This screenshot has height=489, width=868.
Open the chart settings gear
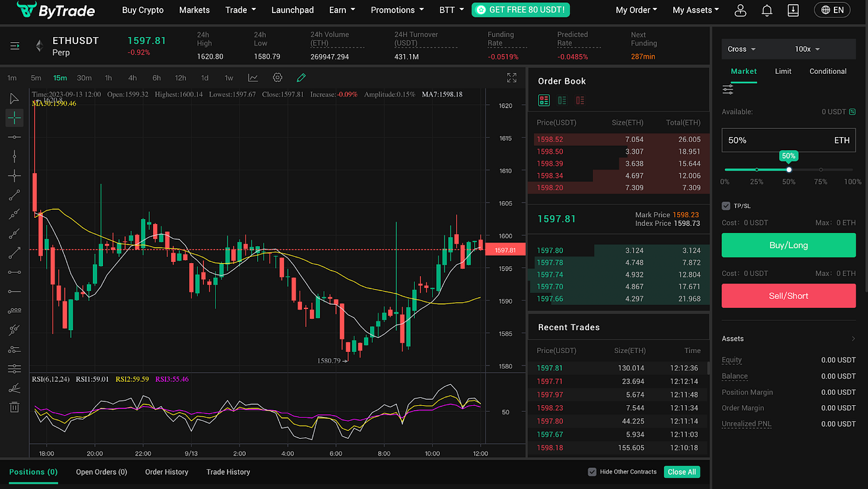277,78
